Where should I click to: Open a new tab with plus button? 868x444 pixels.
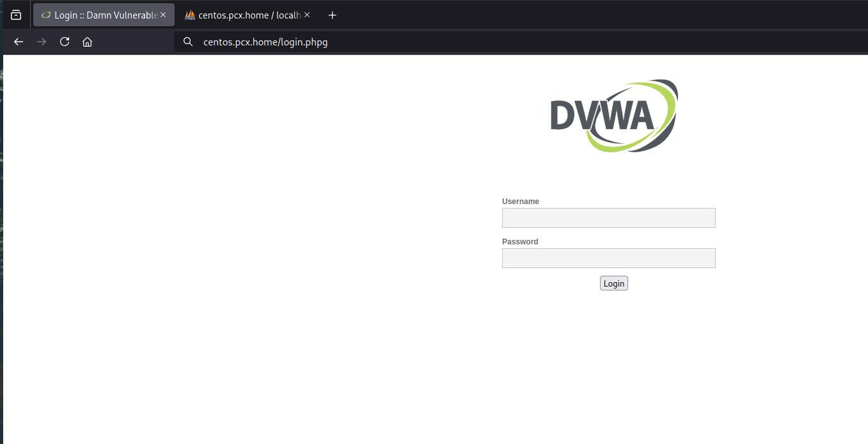332,15
